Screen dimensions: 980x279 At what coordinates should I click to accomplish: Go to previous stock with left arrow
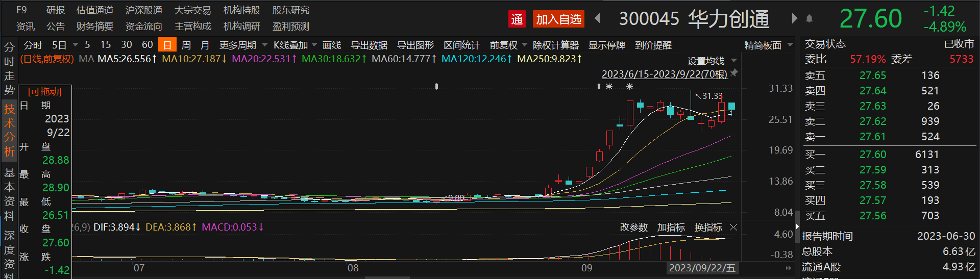[598, 19]
